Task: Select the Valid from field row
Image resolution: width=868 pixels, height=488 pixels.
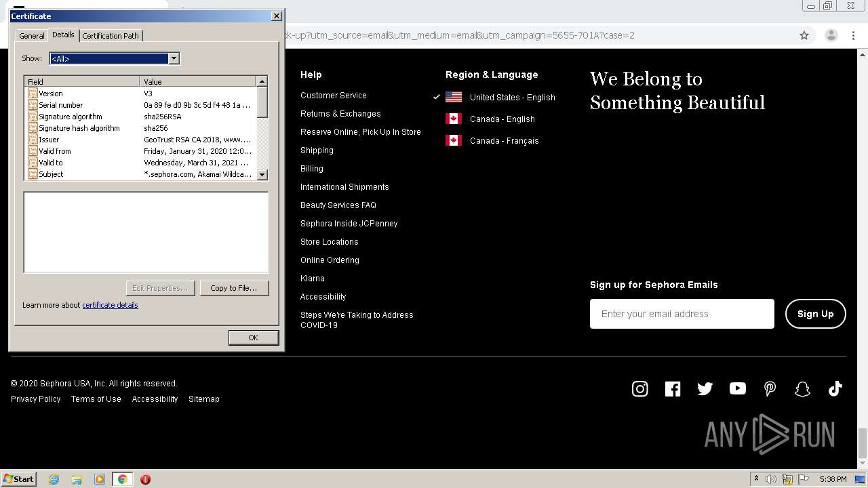Action: pos(140,151)
